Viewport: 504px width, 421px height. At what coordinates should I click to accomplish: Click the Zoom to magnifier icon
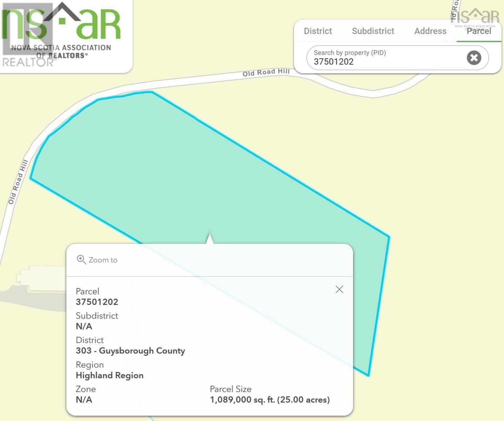81,260
